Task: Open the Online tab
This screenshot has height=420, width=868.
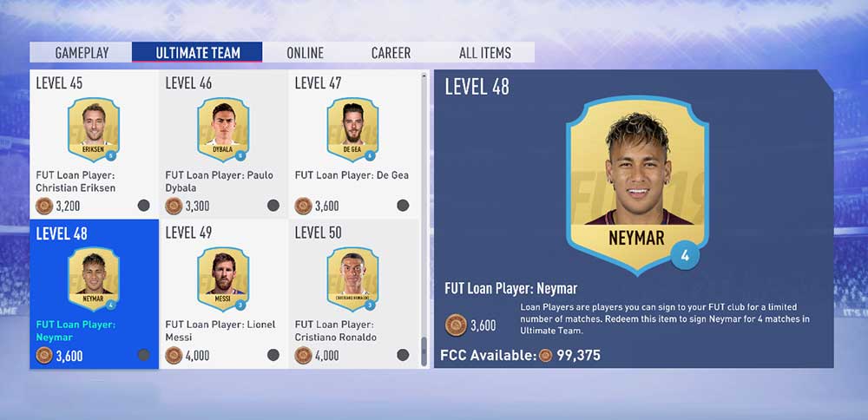Action: [x=305, y=53]
